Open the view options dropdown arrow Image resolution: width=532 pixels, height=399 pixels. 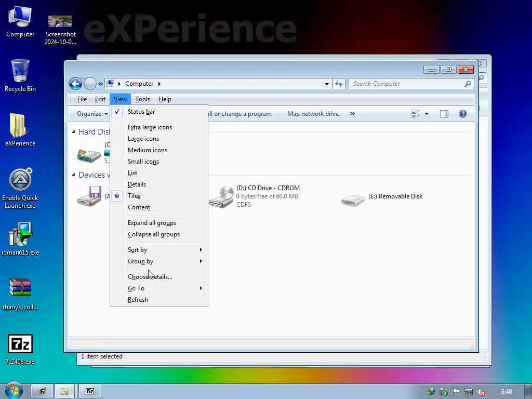(427, 114)
